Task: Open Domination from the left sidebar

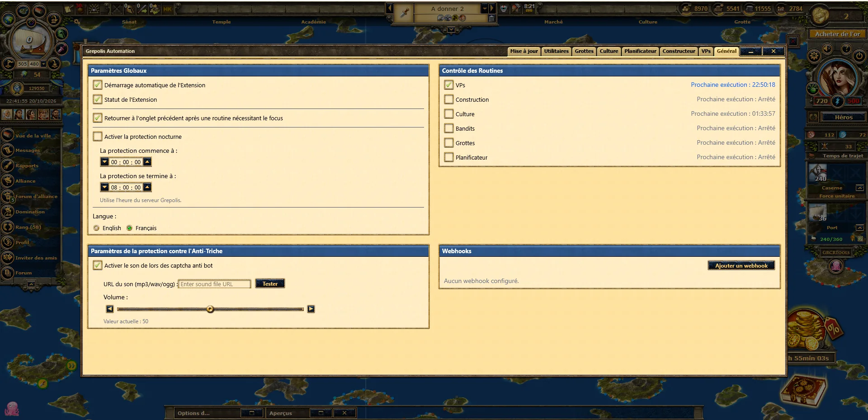Action: click(30, 212)
